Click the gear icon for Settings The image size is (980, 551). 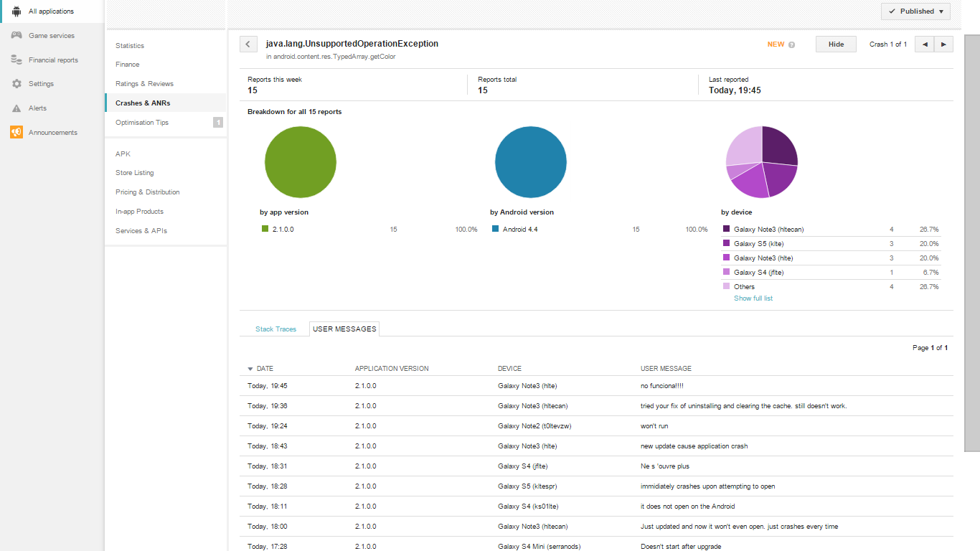pos(16,84)
